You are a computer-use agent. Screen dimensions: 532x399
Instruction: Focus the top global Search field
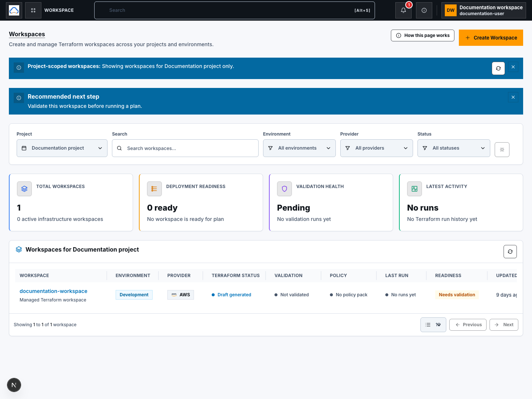coord(235,10)
